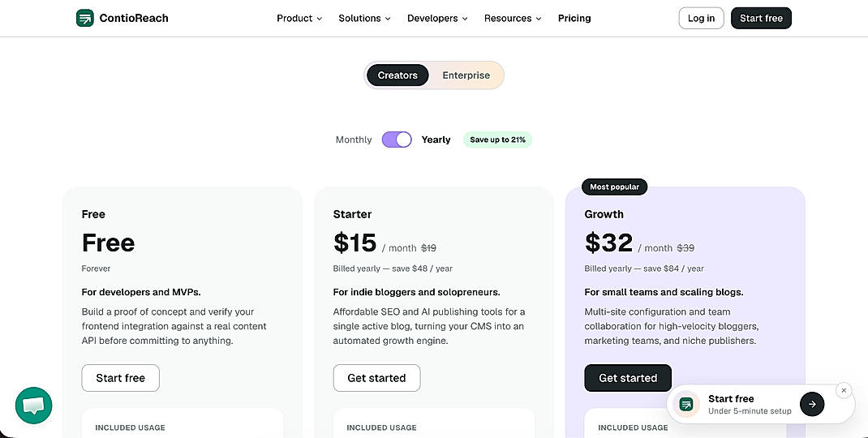The width and height of the screenshot is (868, 438).
Task: Go to the Pricing page link
Action: coord(574,19)
